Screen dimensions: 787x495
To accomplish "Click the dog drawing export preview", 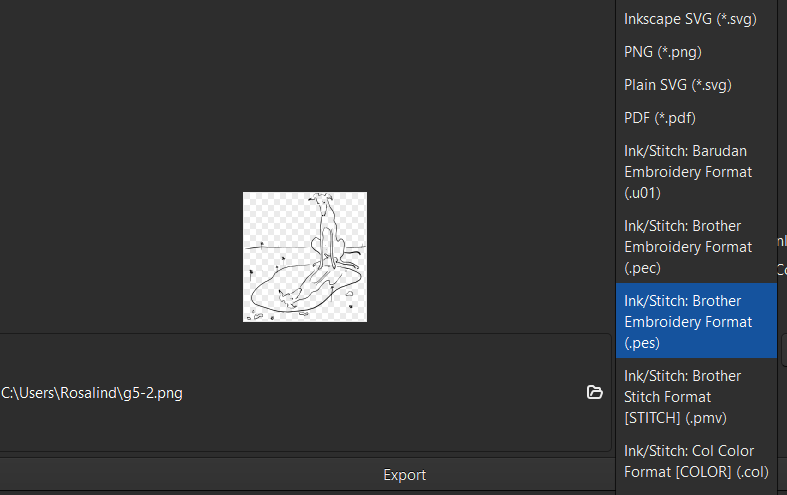I will (x=305, y=257).
